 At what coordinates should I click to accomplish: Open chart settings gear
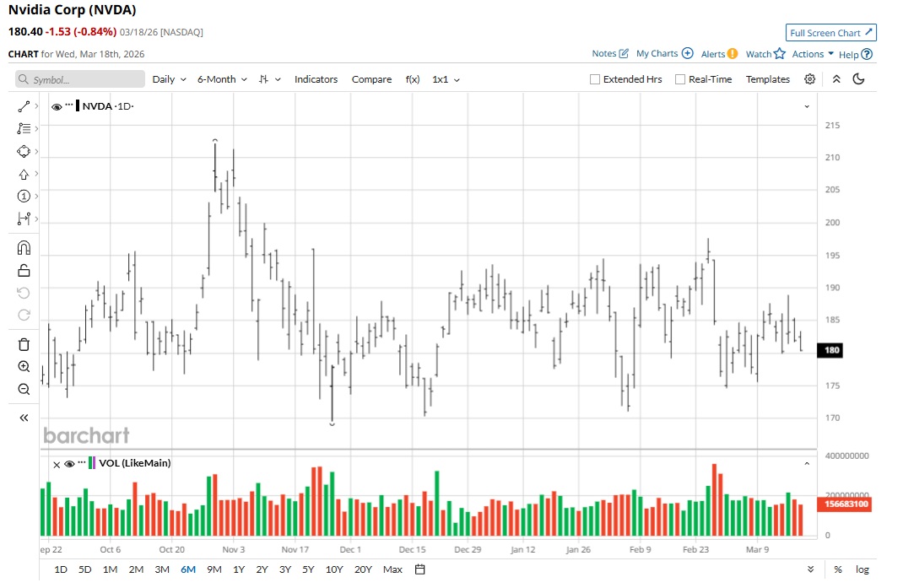click(x=809, y=79)
